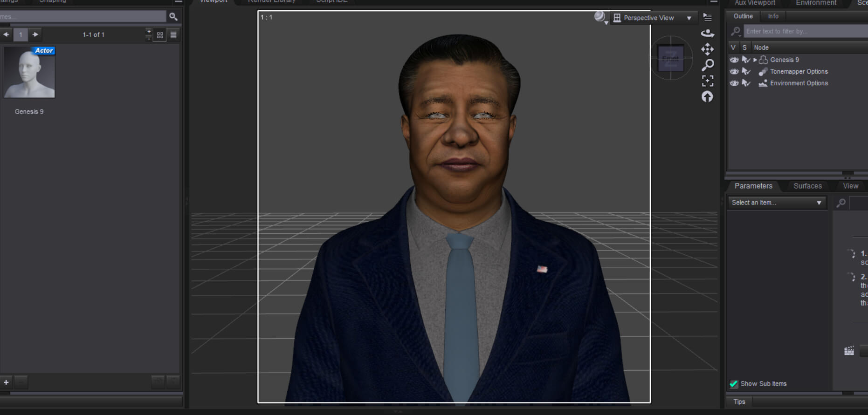This screenshot has height=415, width=868.
Task: Open the "Select an Item..." dropdown
Action: click(777, 203)
